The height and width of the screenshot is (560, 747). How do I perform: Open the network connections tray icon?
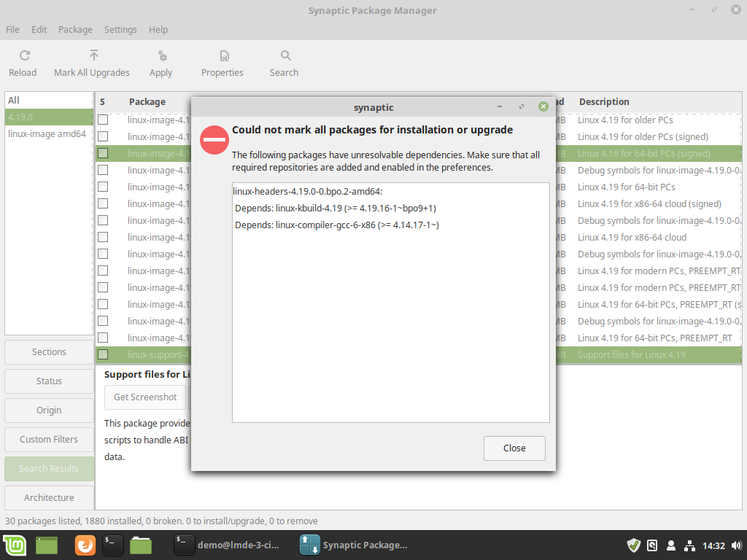click(x=689, y=545)
